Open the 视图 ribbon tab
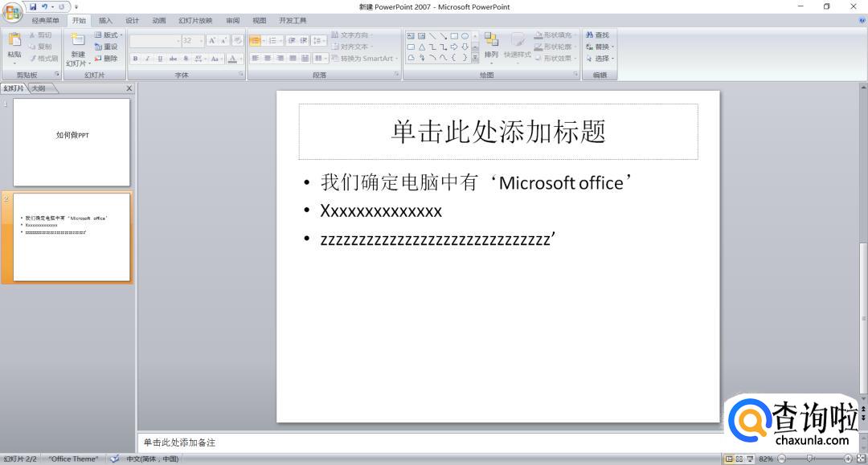868x465 pixels. 259,20
